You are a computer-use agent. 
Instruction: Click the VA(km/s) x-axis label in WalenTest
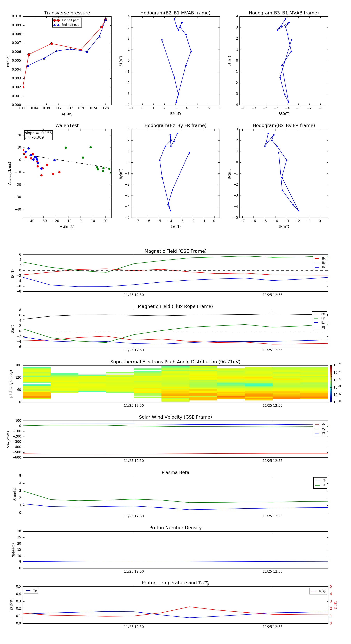click(x=67, y=227)
